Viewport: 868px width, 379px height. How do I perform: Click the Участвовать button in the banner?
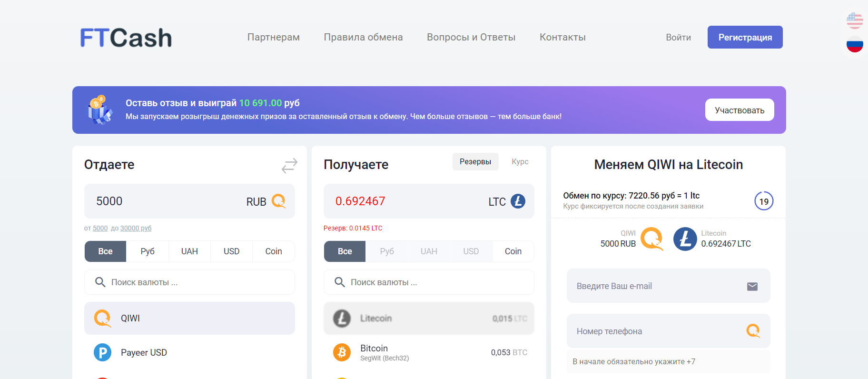(740, 110)
